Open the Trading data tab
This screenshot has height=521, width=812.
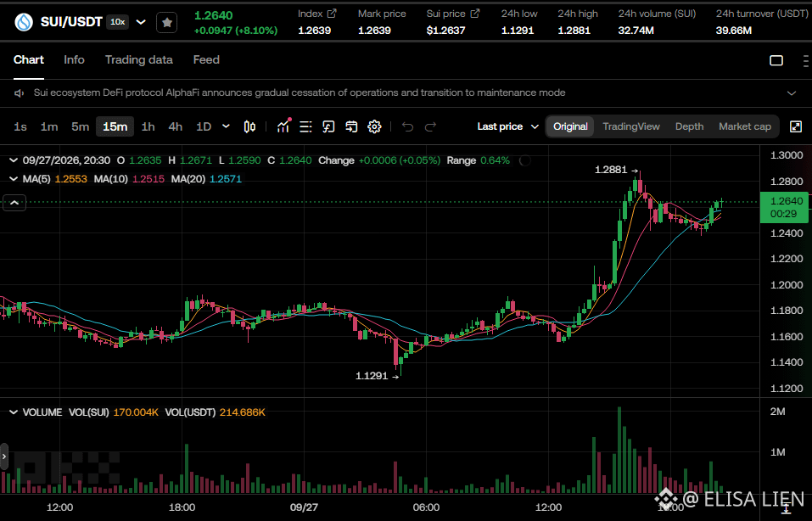(139, 60)
